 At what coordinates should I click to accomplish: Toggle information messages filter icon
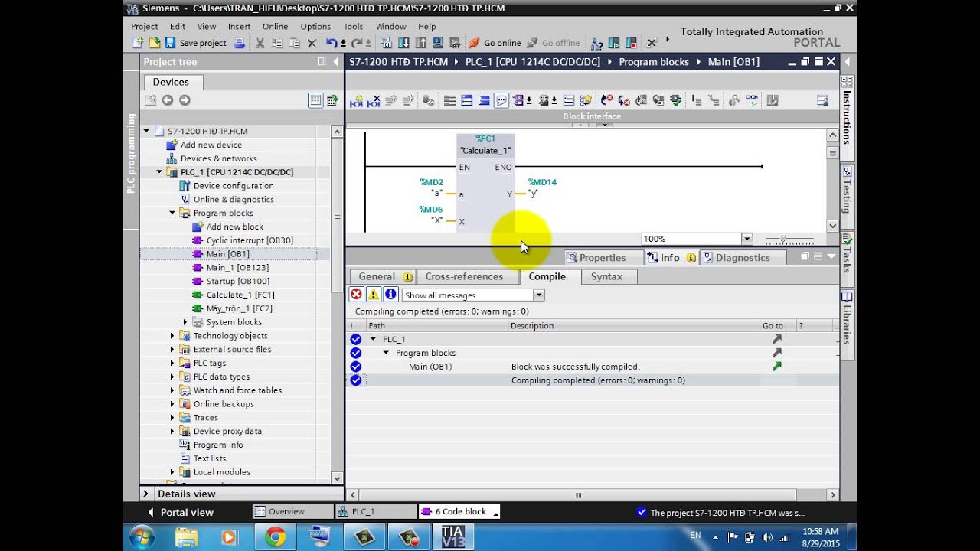390,295
